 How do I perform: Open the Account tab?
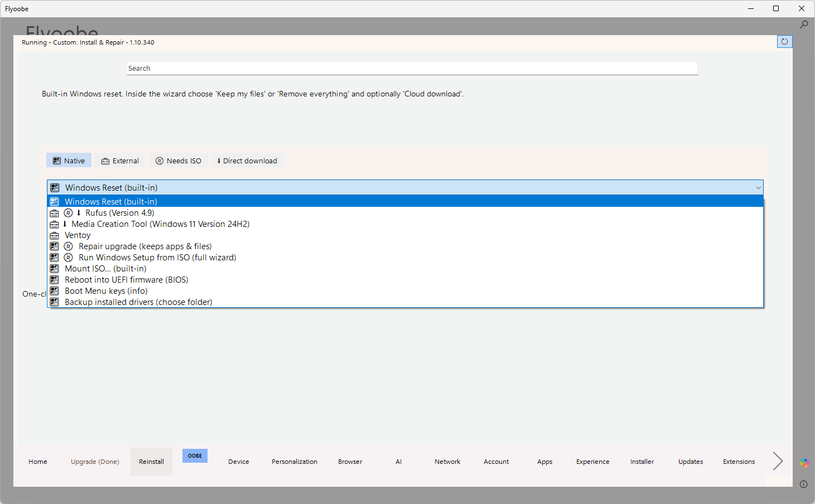496,462
